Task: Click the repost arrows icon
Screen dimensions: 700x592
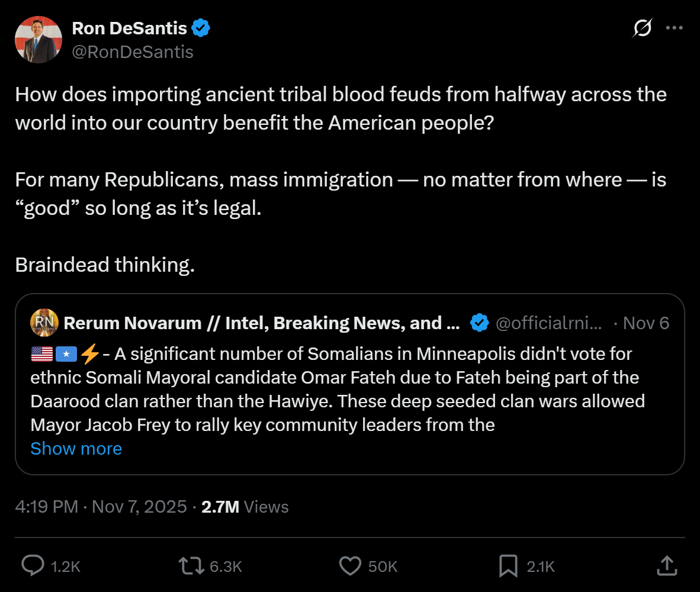Action: (x=191, y=566)
